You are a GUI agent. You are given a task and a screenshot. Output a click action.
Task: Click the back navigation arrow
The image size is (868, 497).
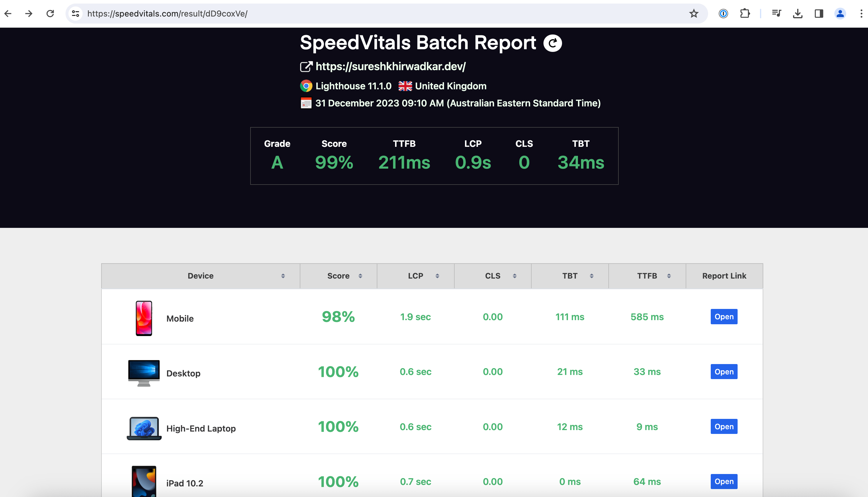[x=8, y=14]
